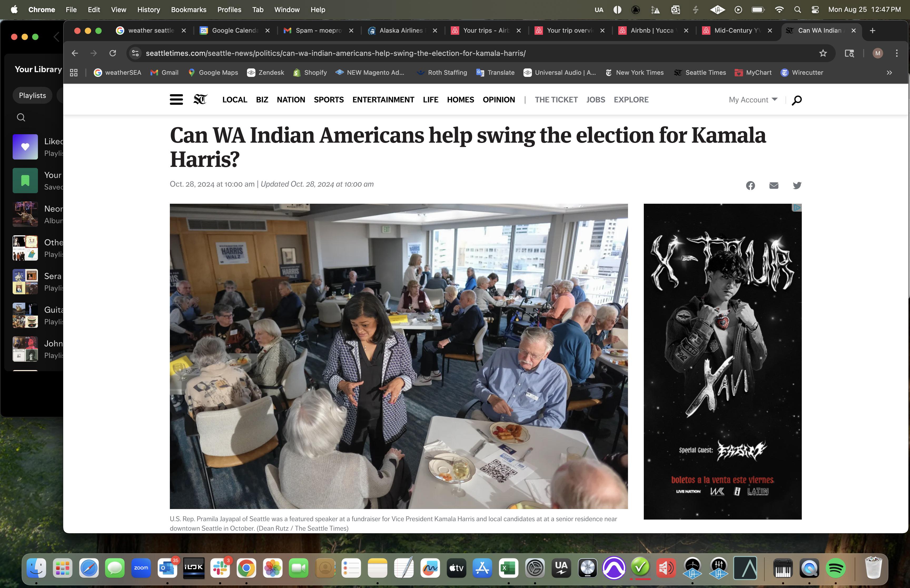Bookmark this page with star icon
910x588 pixels.
tap(823, 53)
